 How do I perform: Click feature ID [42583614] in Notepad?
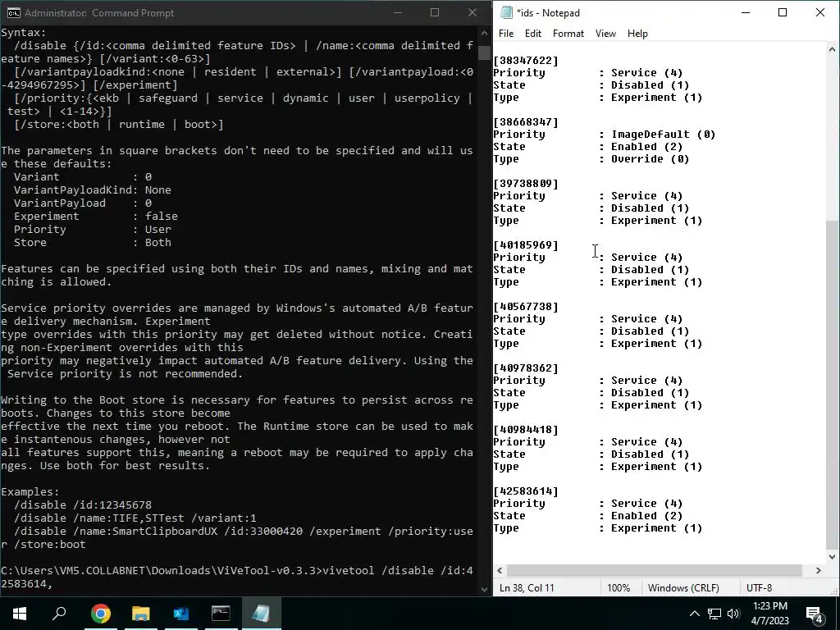[526, 492]
